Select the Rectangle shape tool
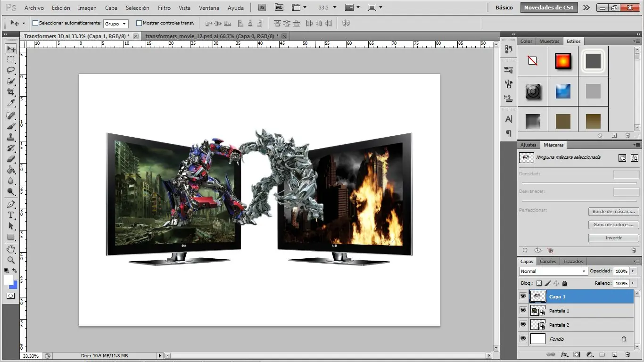 coord(11,237)
